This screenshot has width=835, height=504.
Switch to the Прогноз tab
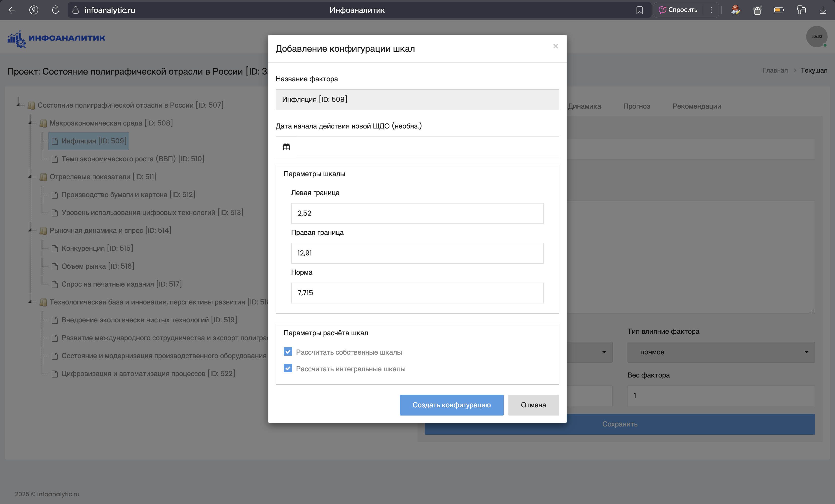click(636, 106)
